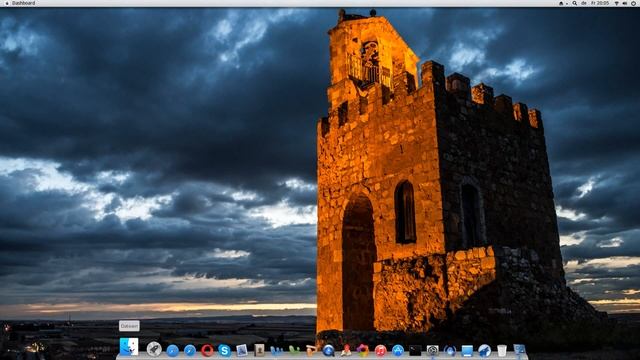640x360 pixels.
Task: Open the colorful Photos flower icon
Action: point(363,350)
